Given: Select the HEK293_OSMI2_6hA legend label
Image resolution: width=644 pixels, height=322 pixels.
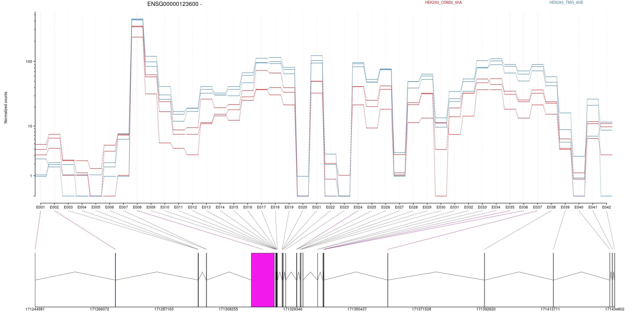Looking at the screenshot, I should tap(443, 2).
